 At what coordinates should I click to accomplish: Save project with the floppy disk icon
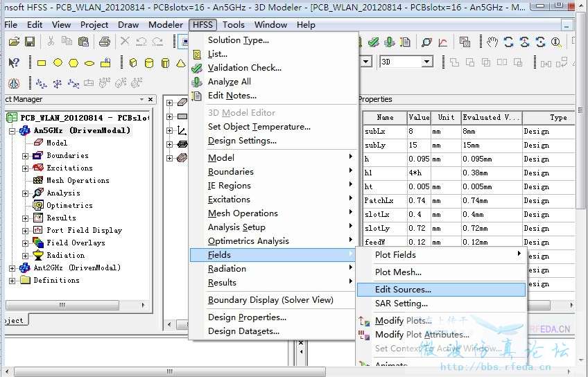point(30,42)
